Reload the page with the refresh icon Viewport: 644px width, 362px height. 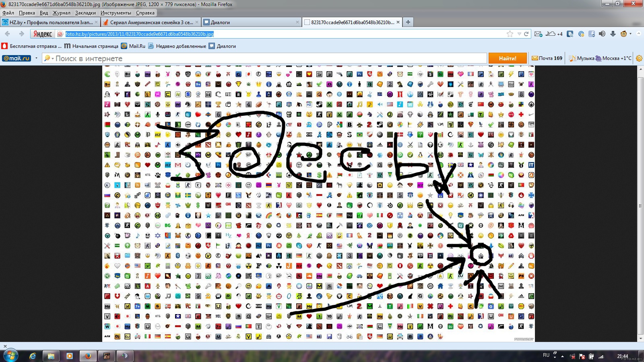[526, 34]
